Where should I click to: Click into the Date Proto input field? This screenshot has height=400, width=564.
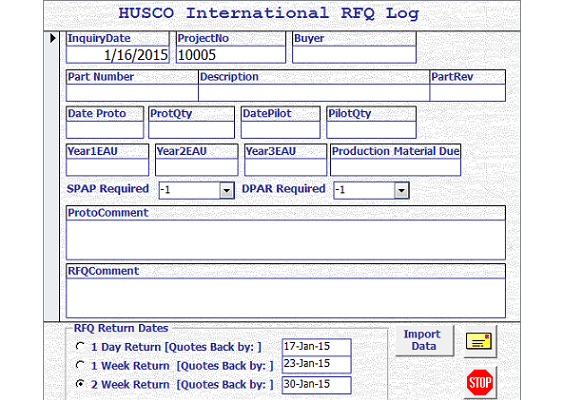pos(105,130)
